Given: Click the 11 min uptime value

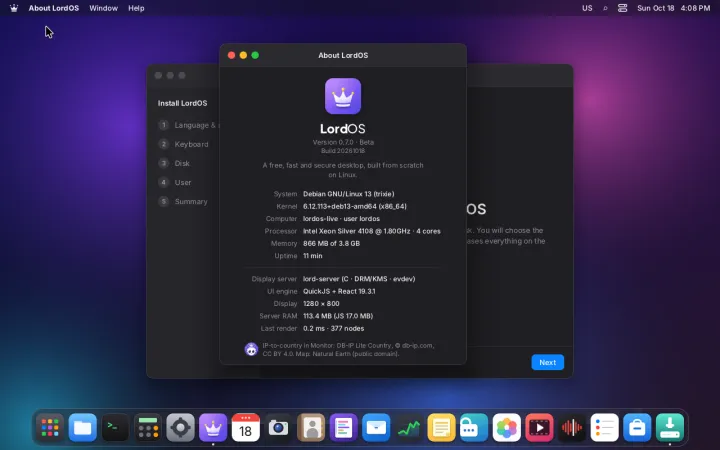Looking at the screenshot, I should coord(313,256).
